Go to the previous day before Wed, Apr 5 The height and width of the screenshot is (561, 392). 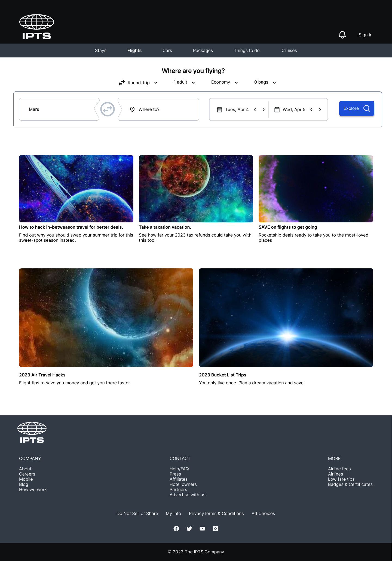(x=311, y=109)
